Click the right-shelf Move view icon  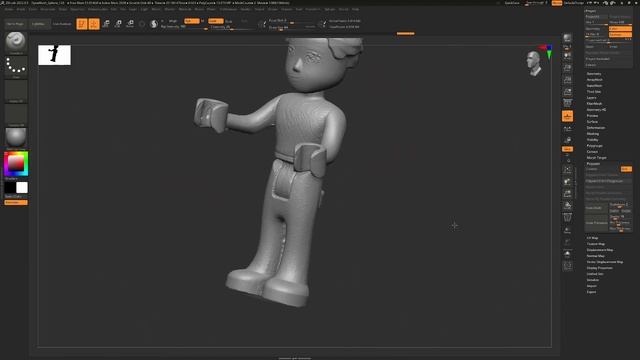pyautogui.click(x=567, y=181)
